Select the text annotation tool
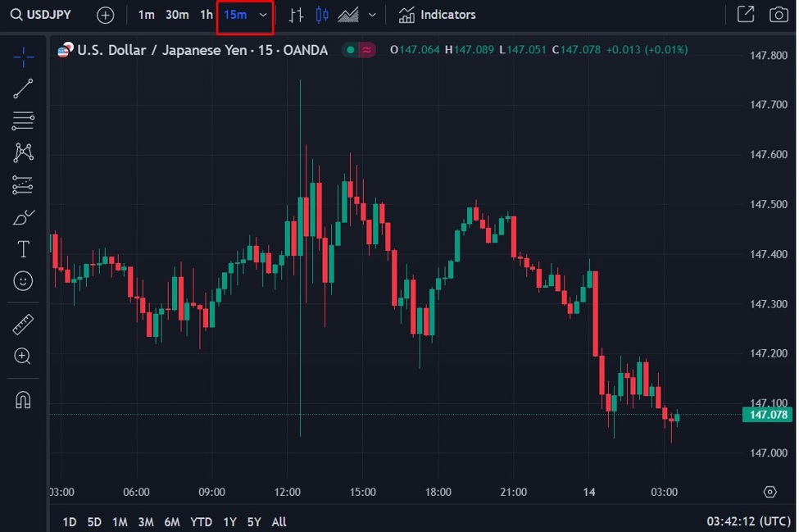Viewport: 799px width, 532px height. tap(23, 249)
